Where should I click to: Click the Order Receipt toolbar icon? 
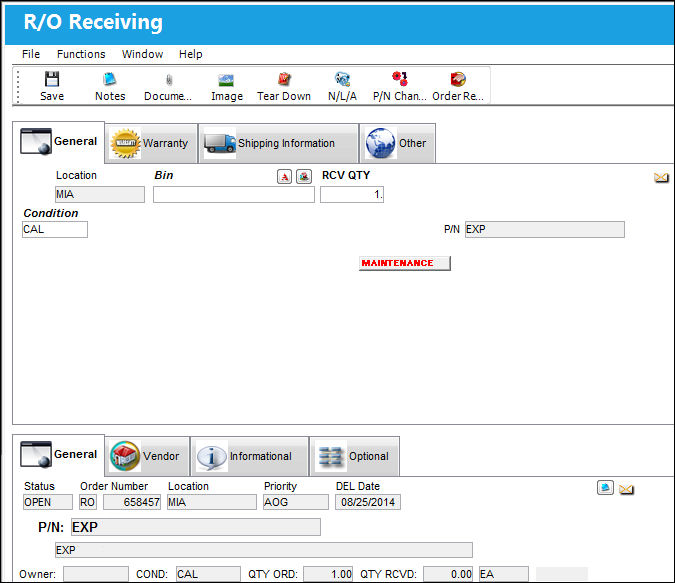click(458, 79)
